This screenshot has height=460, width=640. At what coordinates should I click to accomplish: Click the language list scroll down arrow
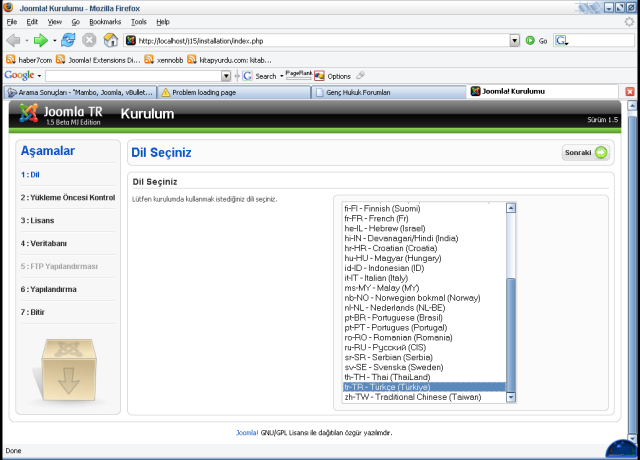click(x=511, y=397)
